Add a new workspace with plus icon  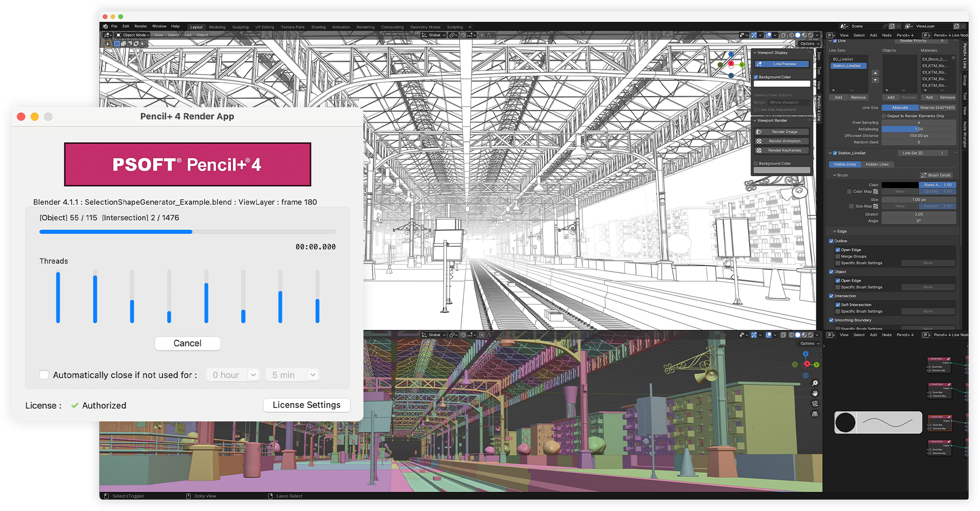[470, 27]
